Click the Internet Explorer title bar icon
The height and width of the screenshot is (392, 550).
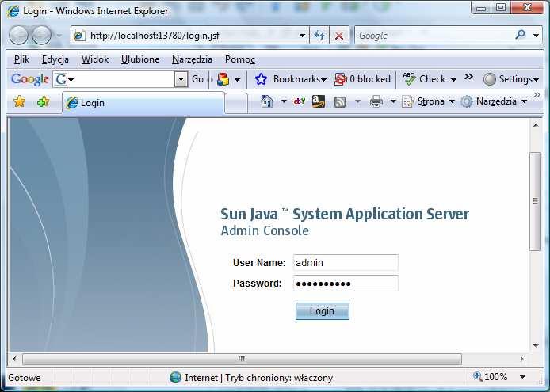[x=13, y=11]
